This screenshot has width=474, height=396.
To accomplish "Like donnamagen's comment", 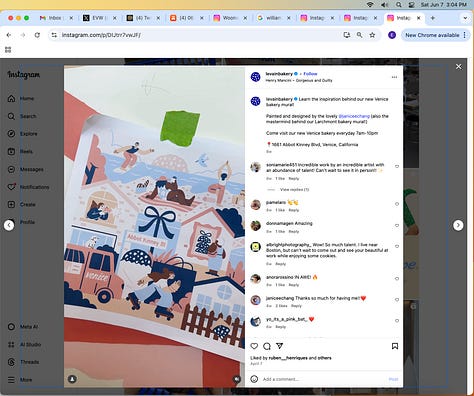I will tap(397, 225).
